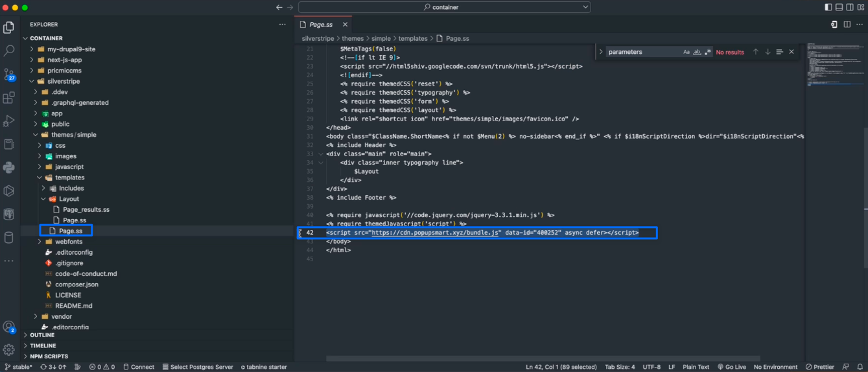
Task: Expand the OUTLINE section
Action: (x=41, y=335)
